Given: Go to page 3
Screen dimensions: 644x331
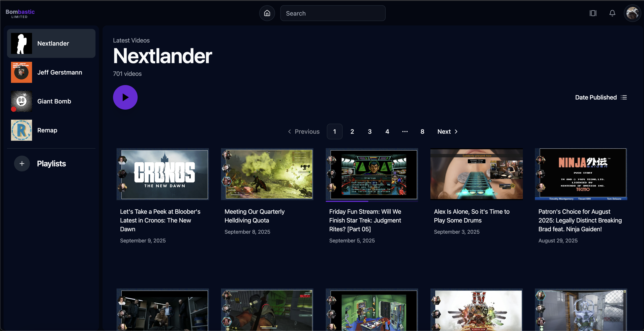Looking at the screenshot, I should point(369,132).
